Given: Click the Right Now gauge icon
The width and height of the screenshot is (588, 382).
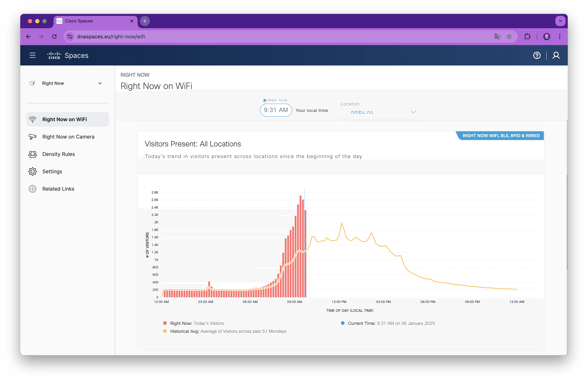Looking at the screenshot, I should point(32,83).
